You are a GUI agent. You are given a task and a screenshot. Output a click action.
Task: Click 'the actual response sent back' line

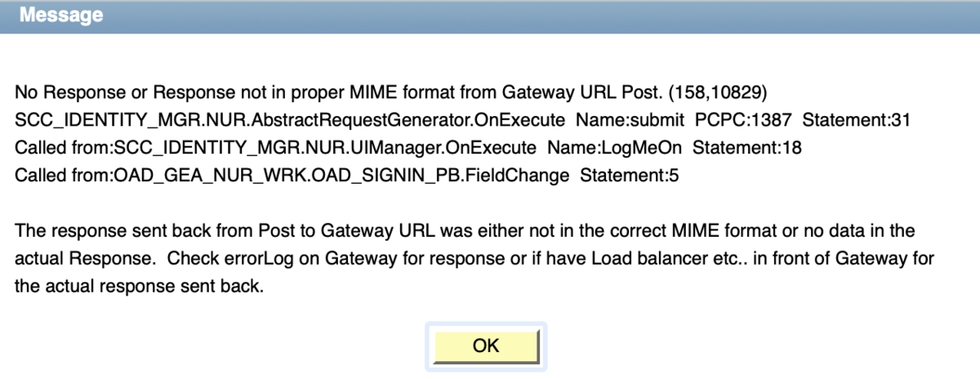pyautogui.click(x=140, y=287)
